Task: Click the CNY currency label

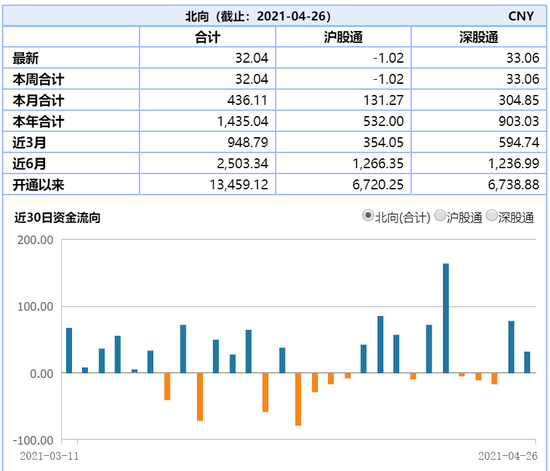Action: tap(521, 16)
